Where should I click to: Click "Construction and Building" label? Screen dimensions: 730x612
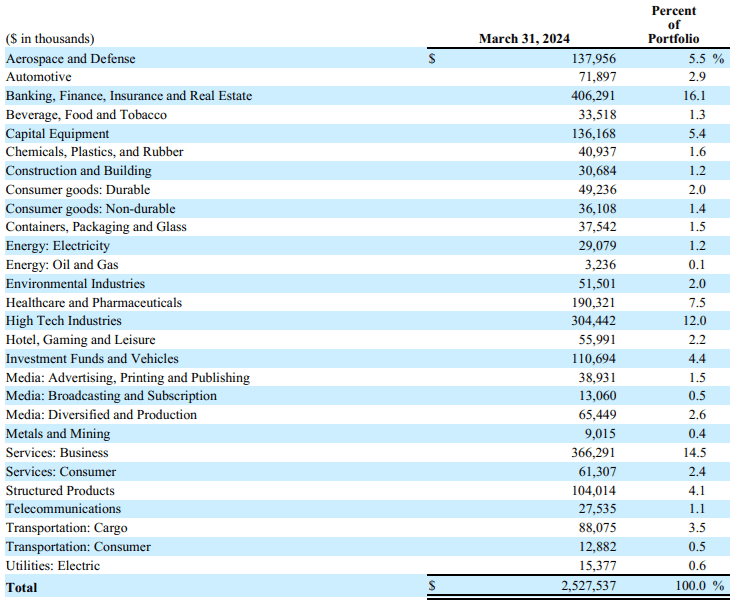click(79, 171)
